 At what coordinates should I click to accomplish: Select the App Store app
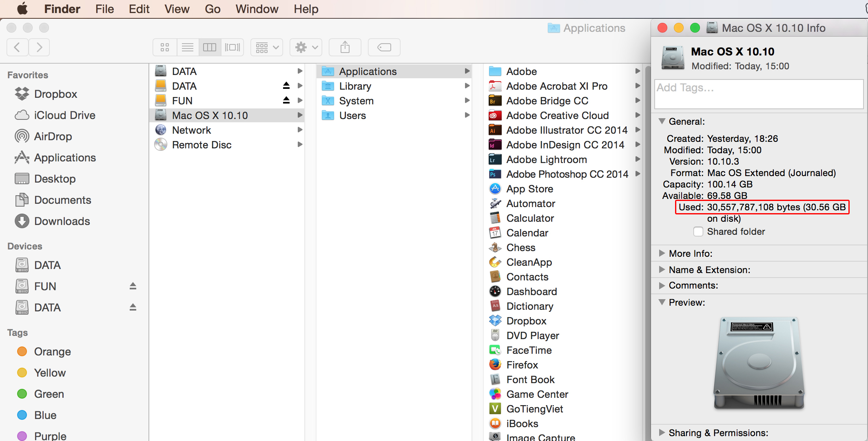click(x=562, y=189)
